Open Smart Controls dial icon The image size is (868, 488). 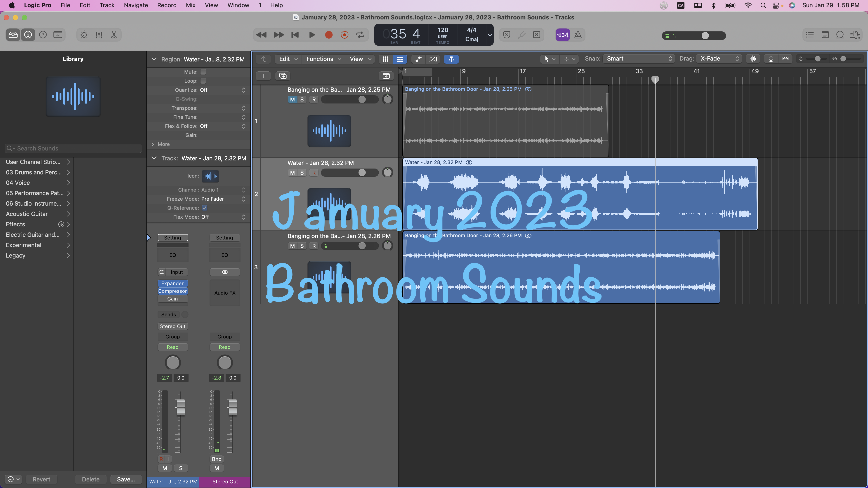[x=84, y=35]
